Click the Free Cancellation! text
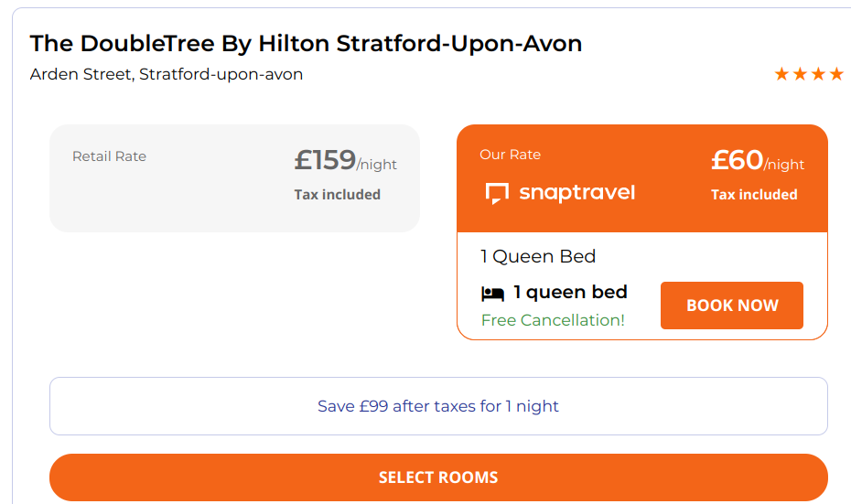 coord(553,320)
